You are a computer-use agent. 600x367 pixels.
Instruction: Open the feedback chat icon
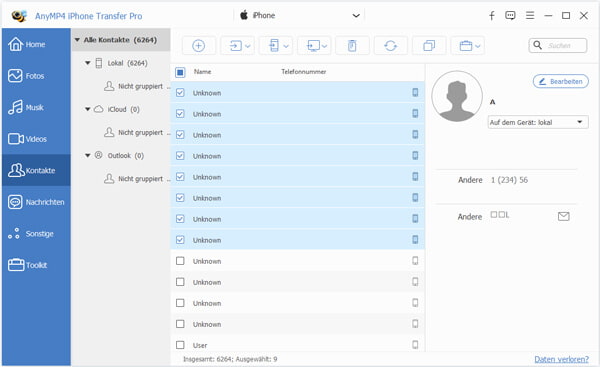click(510, 16)
